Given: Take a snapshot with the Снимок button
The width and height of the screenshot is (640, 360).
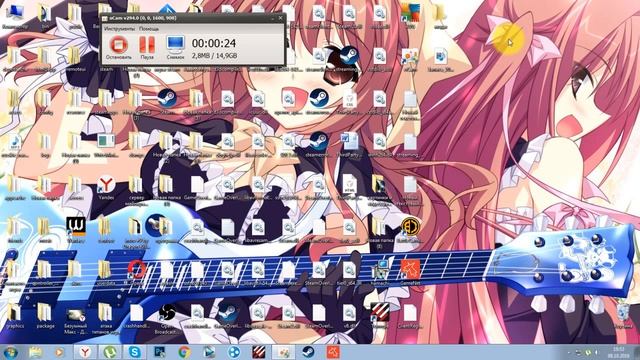Looking at the screenshot, I should tap(176, 47).
